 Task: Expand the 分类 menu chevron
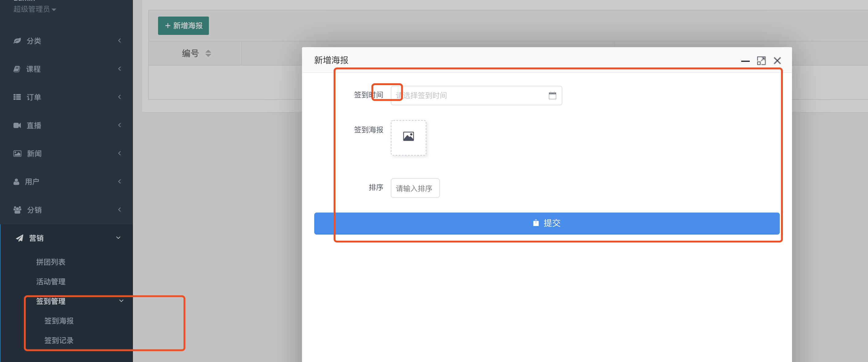pos(120,40)
